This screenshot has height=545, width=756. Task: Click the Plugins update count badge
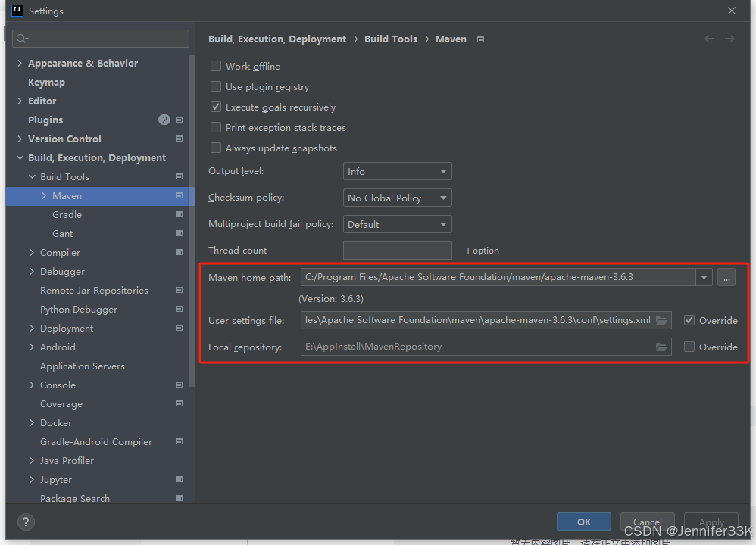164,120
